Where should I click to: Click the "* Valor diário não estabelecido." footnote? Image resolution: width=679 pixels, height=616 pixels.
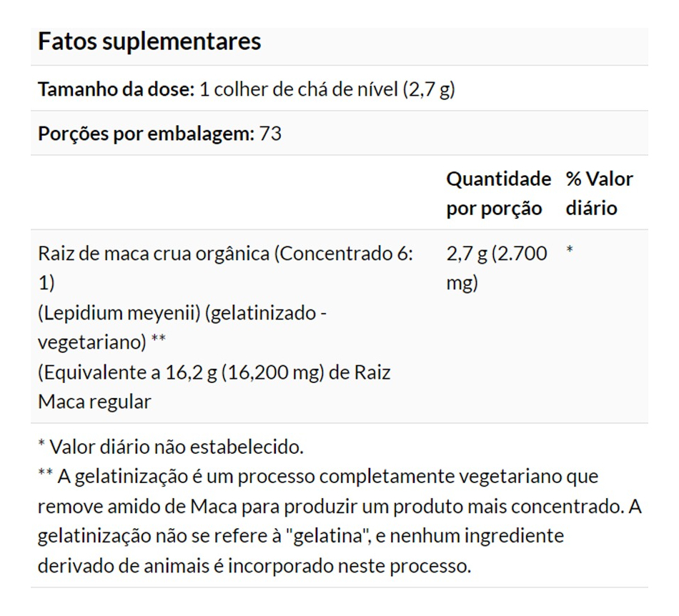171,448
